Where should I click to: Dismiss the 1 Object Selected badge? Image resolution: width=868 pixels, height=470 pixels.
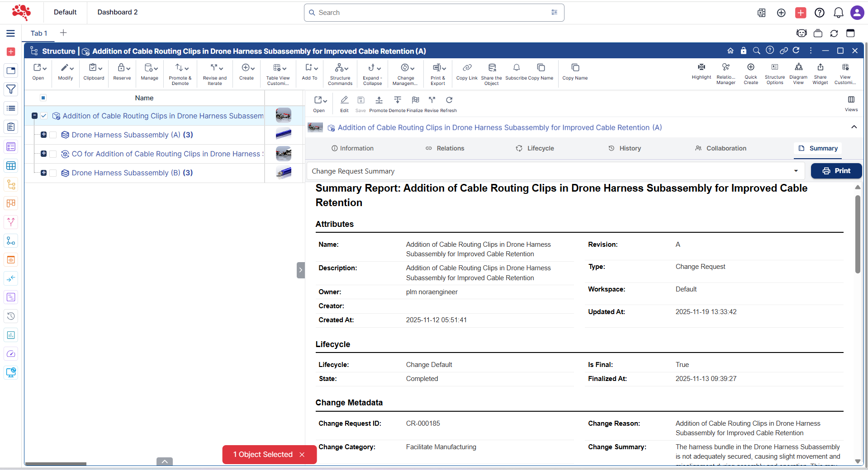tap(302, 455)
